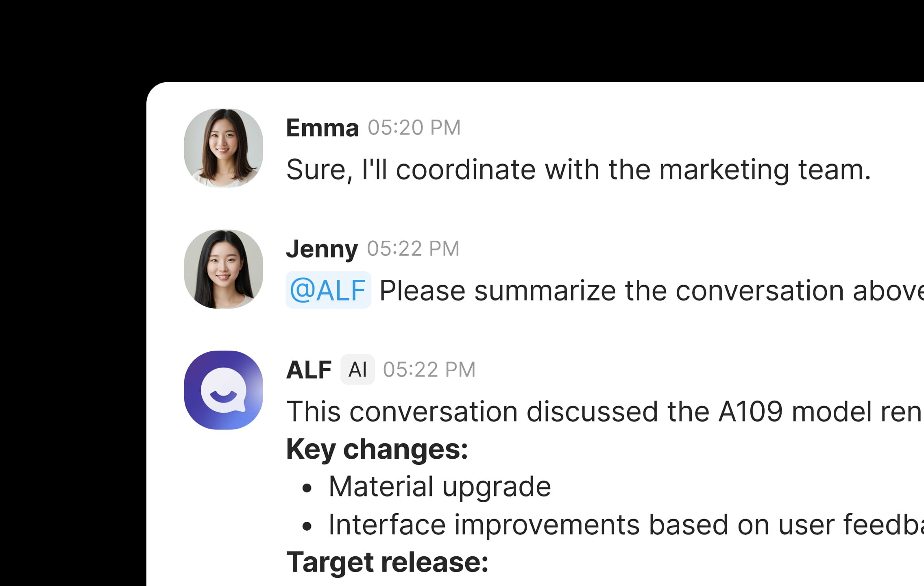Click the bullet dot before 'Material upgrade'
The width and height of the screenshot is (924, 586).
pos(307,488)
